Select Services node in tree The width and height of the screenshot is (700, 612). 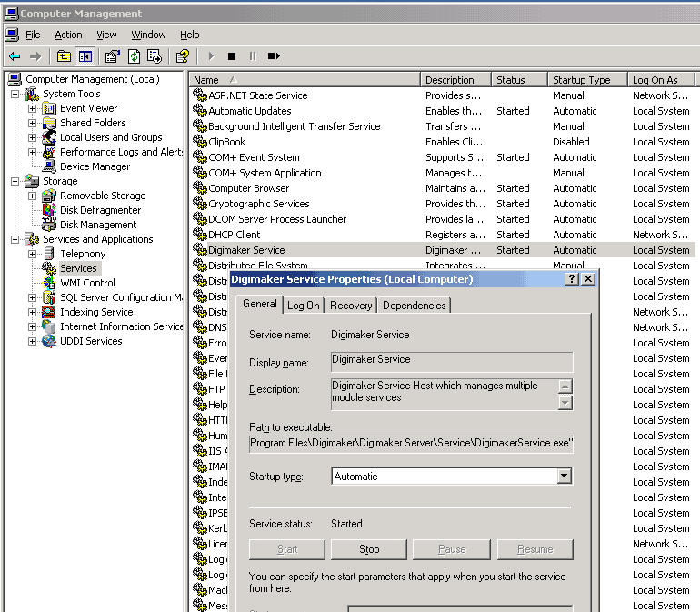click(78, 268)
